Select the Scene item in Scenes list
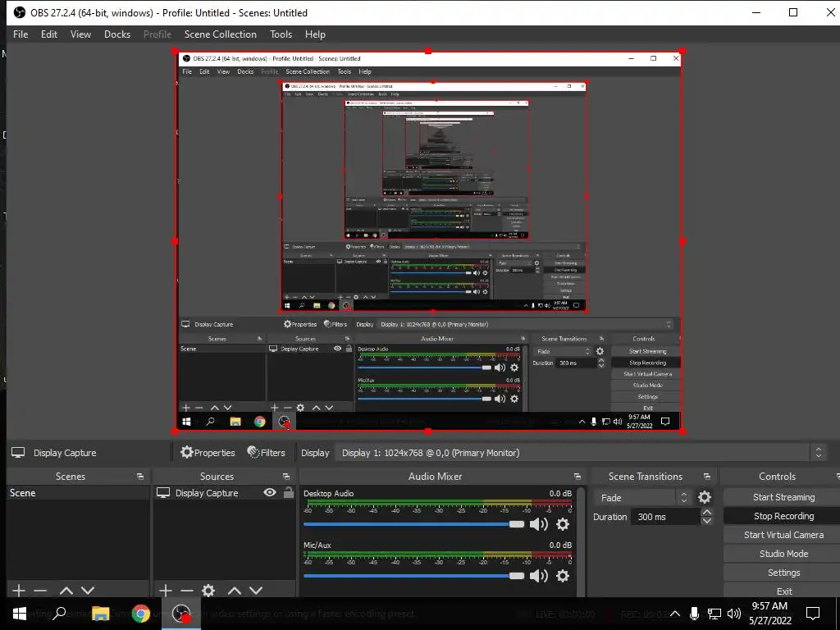Viewport: 840px width, 630px height. pos(78,493)
